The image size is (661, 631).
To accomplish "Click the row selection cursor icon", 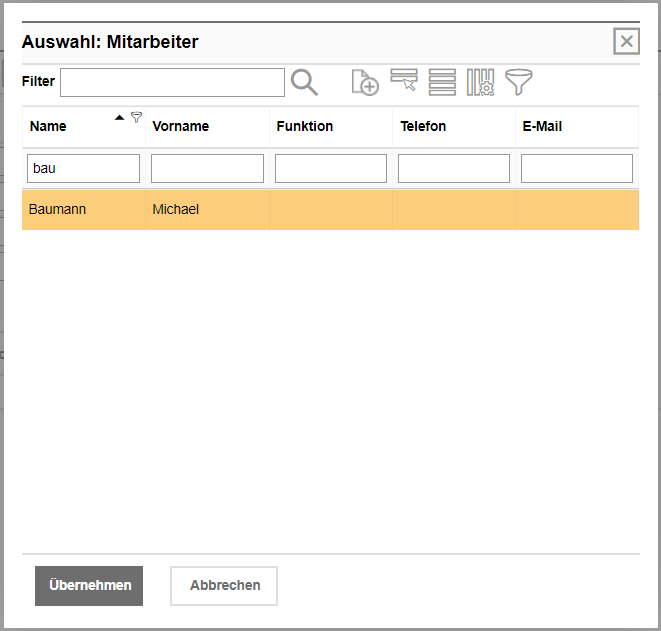I will pyautogui.click(x=404, y=81).
